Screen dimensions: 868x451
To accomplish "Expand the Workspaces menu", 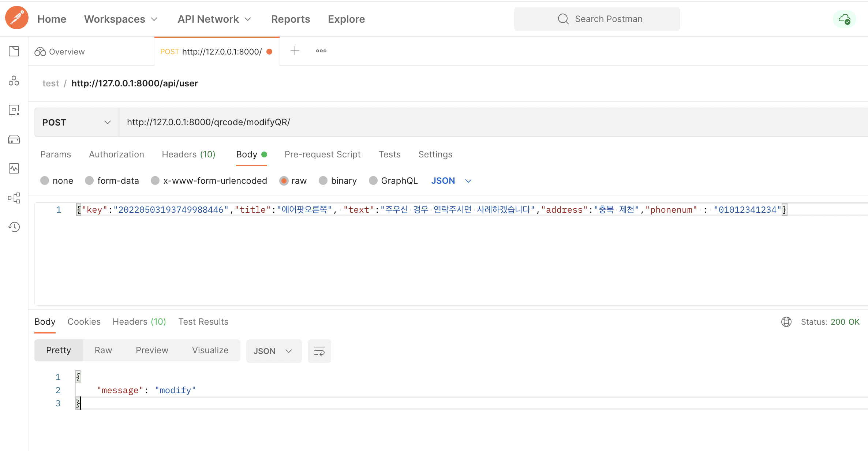I will coord(120,19).
